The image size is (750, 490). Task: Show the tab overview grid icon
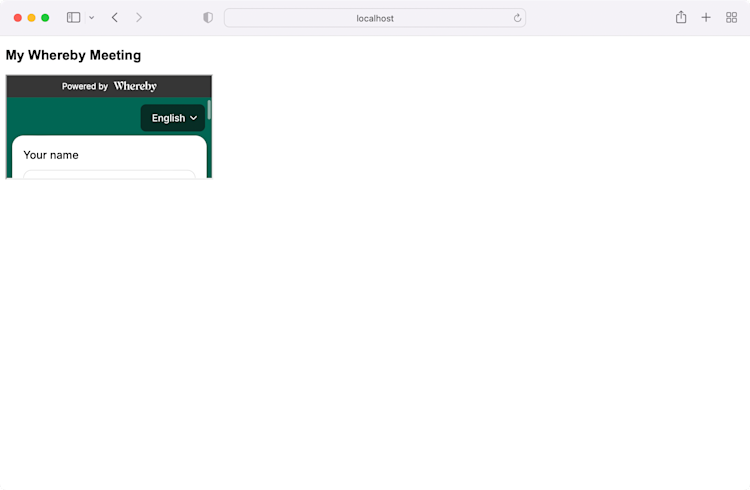coord(731,18)
